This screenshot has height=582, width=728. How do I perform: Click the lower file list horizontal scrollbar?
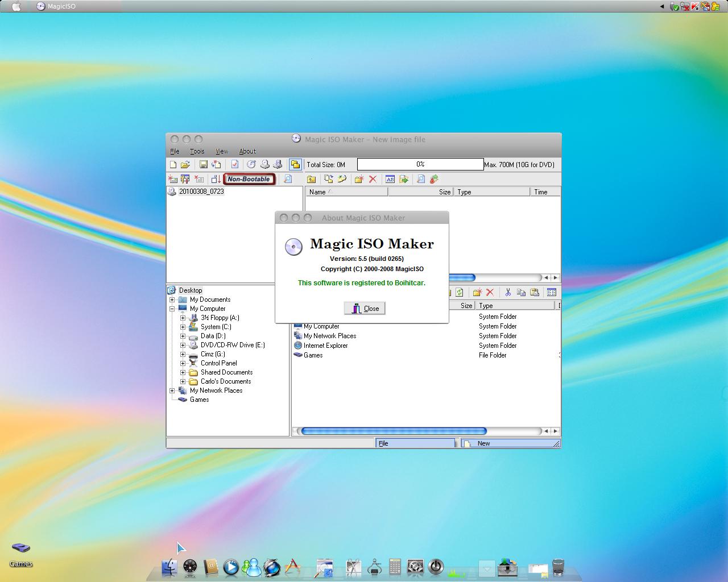click(x=394, y=431)
